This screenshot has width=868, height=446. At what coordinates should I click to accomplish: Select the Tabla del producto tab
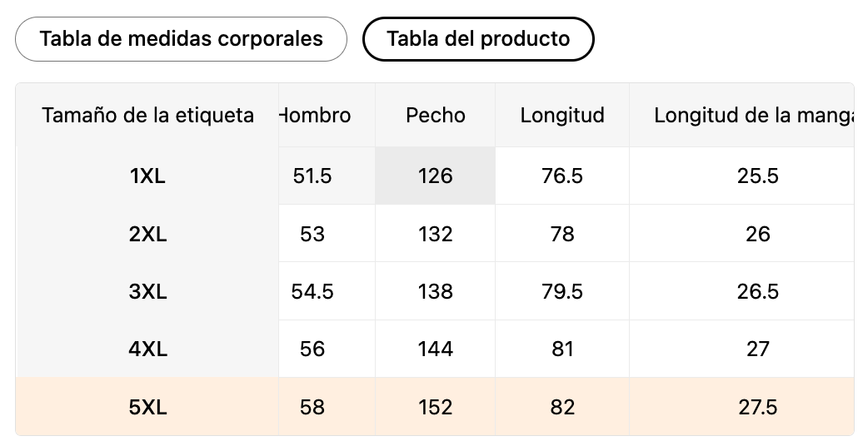478,39
